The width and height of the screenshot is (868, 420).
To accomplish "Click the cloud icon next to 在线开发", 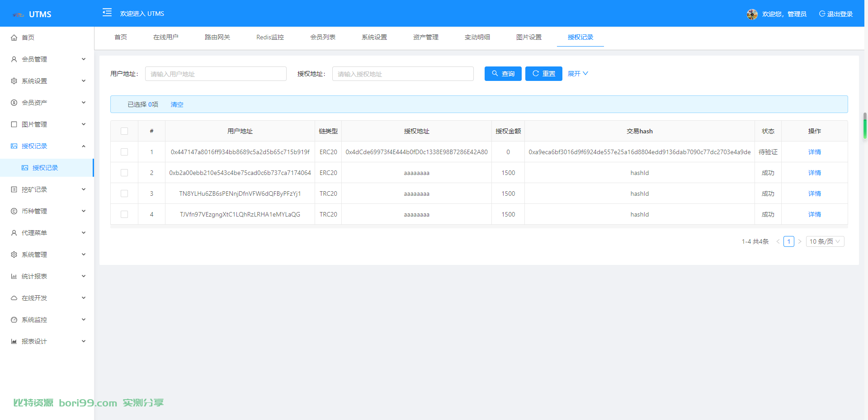I will [14, 298].
